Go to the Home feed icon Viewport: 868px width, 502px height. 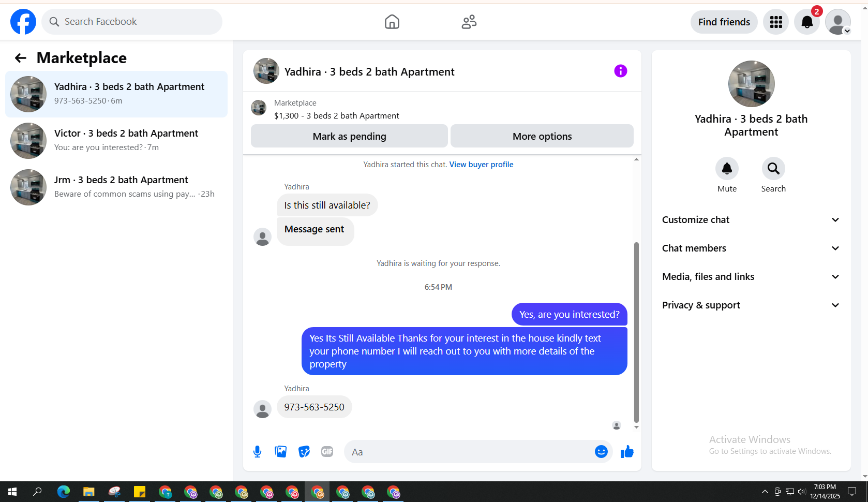(392, 22)
